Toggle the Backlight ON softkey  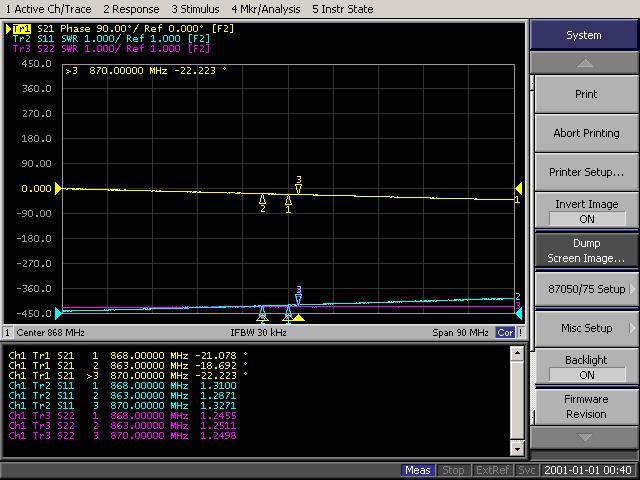pyautogui.click(x=585, y=367)
